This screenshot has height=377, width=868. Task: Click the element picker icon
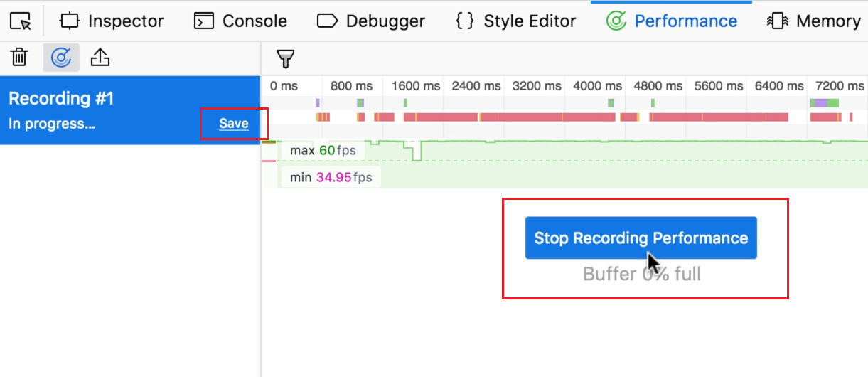click(x=21, y=21)
